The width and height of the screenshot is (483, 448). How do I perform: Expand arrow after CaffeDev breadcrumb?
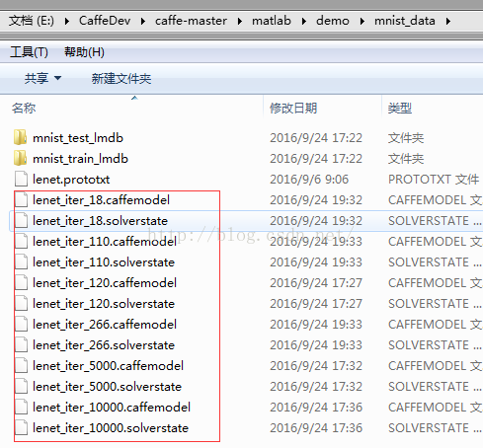(143, 22)
